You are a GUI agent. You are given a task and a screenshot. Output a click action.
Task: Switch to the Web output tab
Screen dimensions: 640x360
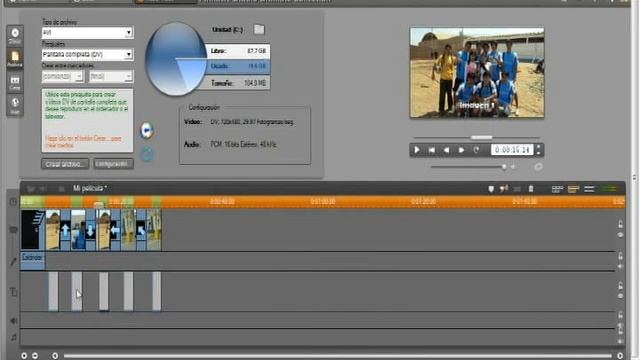pos(15,105)
